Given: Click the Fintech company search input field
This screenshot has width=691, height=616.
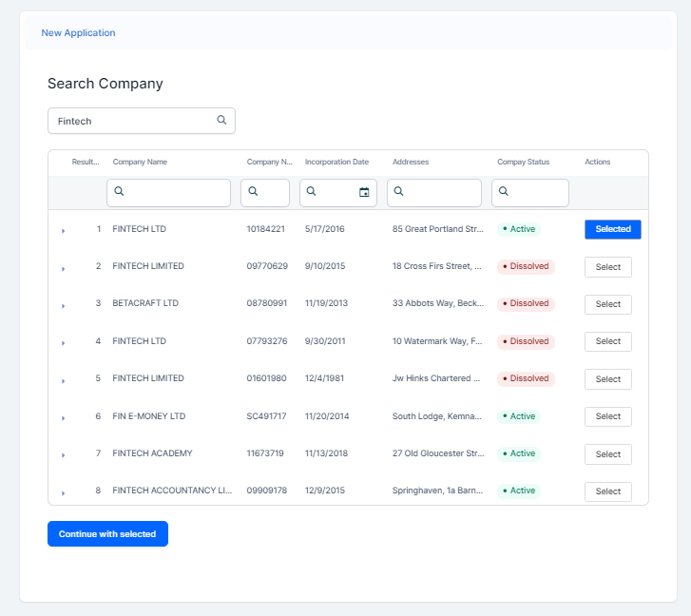Looking at the screenshot, I should coord(133,121).
